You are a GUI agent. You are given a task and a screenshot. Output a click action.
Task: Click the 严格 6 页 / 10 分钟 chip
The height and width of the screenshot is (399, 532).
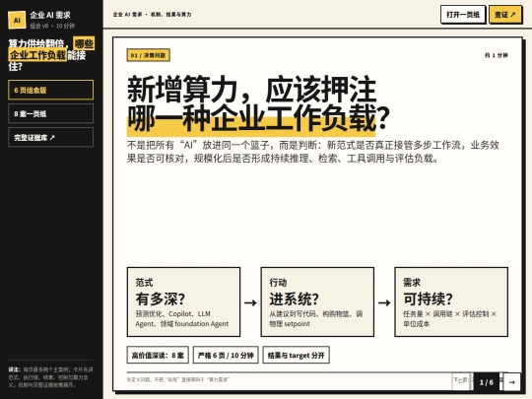pyautogui.click(x=226, y=356)
